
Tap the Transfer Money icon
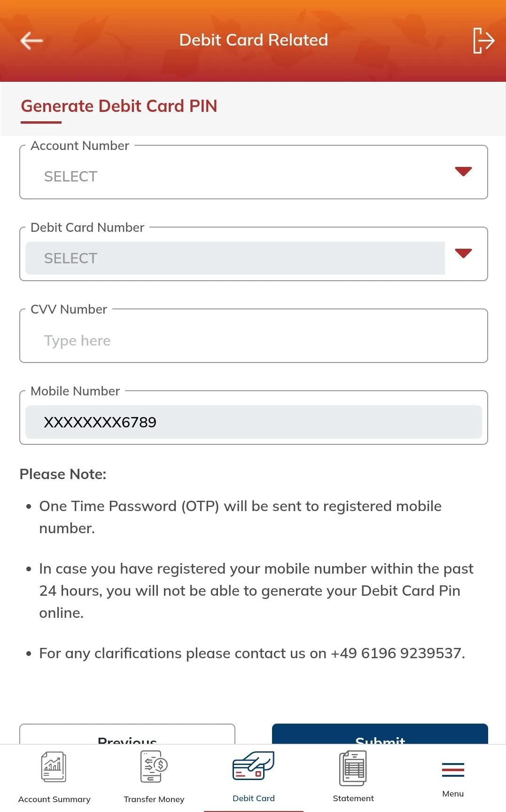coord(154,766)
